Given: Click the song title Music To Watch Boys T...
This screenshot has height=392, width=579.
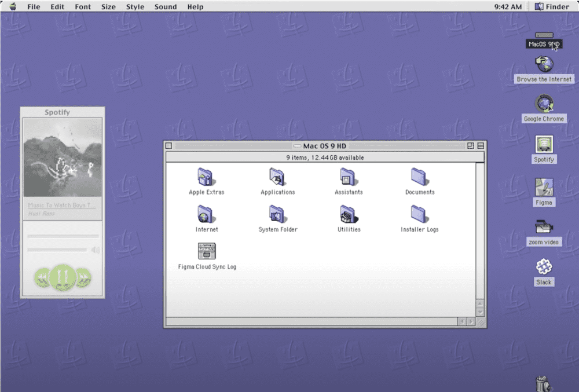Looking at the screenshot, I should pyautogui.click(x=62, y=205).
